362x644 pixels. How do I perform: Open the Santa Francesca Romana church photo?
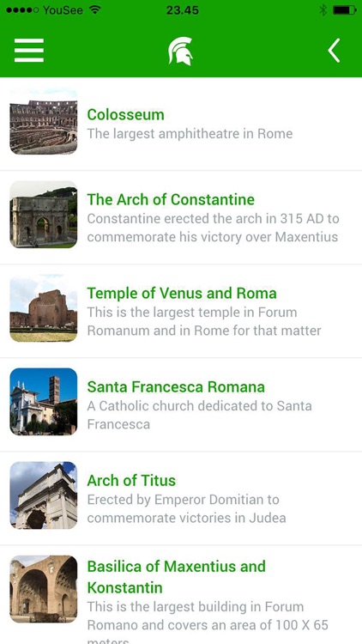click(44, 402)
